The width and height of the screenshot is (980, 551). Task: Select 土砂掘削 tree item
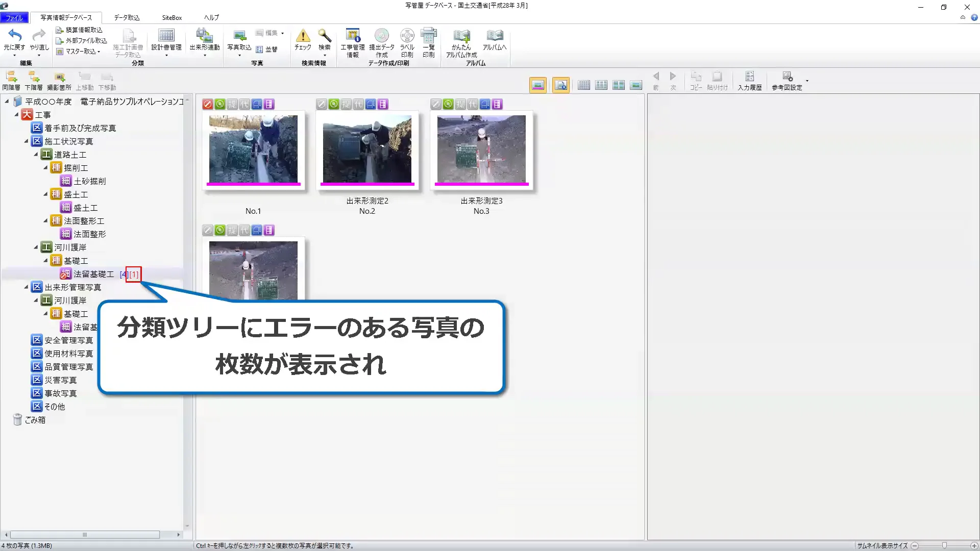[84, 181]
